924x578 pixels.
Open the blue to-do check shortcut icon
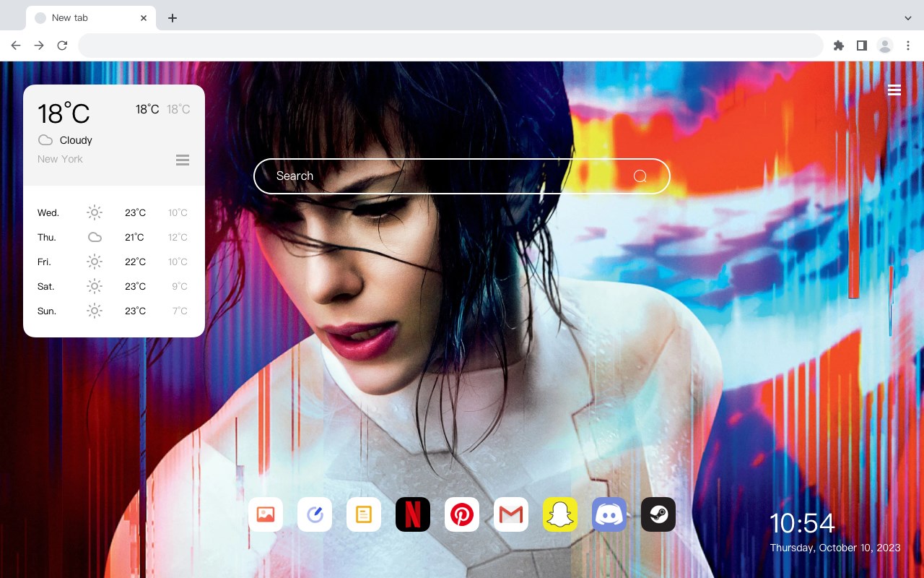(315, 514)
